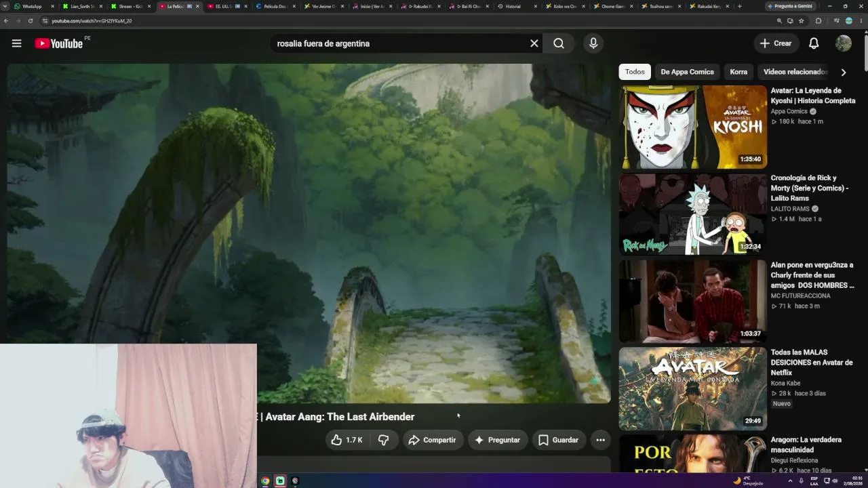Select the Korra filter chip
Viewport: 868px width, 488px height.
[738, 72]
